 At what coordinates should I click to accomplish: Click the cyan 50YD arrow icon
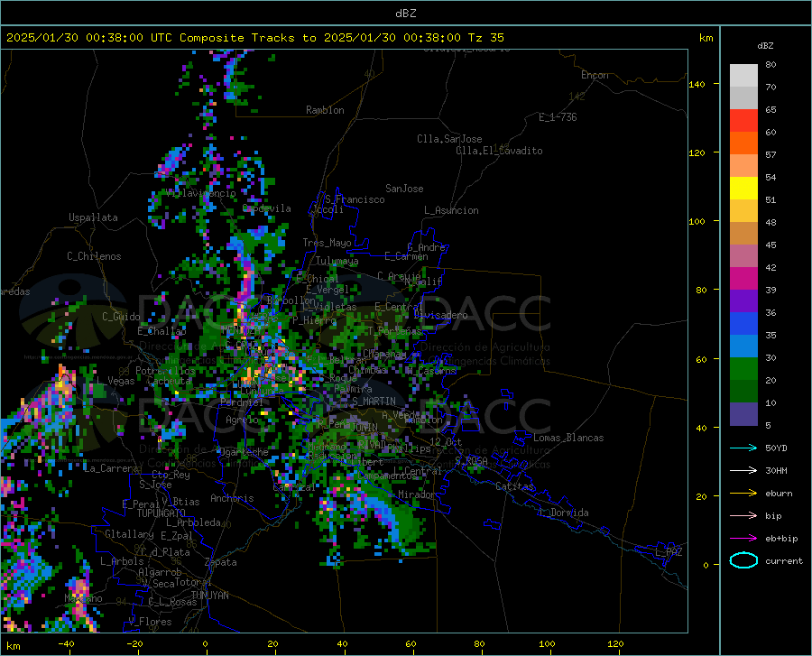[x=743, y=448]
